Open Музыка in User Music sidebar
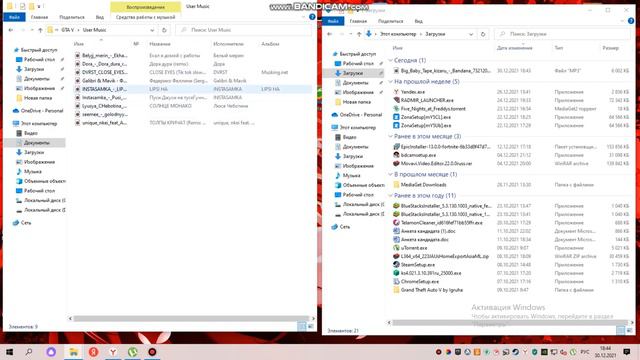Image resolution: width=640 pixels, height=360 pixels. point(32,171)
